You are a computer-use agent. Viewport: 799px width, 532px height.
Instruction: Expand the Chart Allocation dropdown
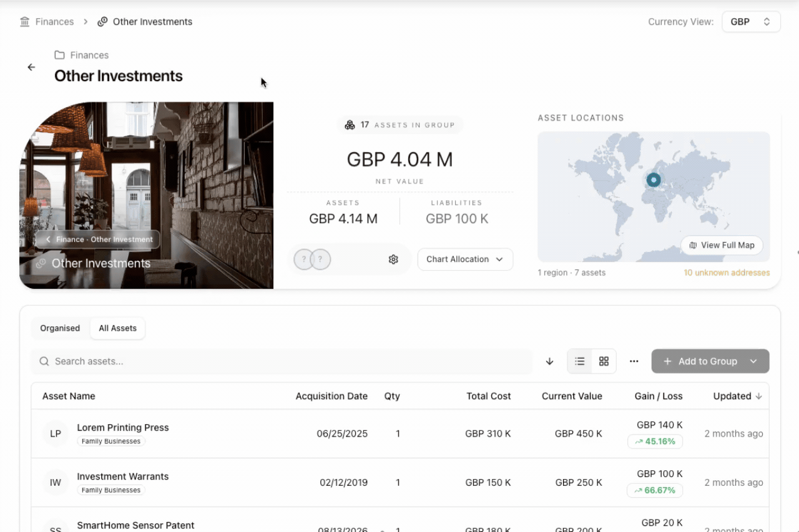click(x=465, y=259)
